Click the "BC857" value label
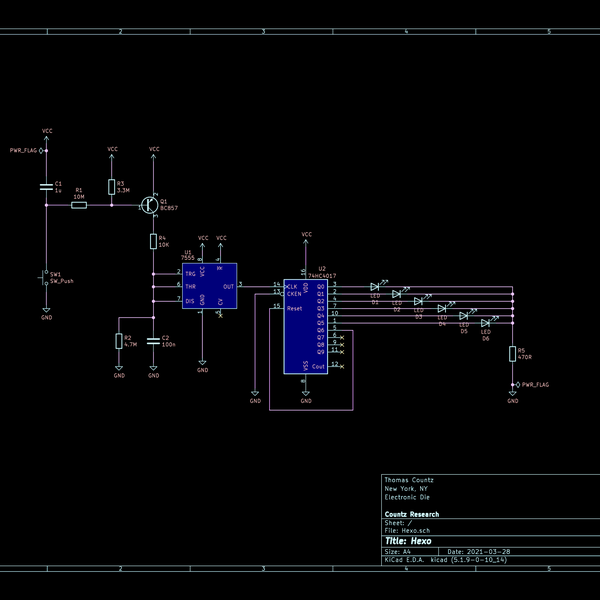 point(169,208)
